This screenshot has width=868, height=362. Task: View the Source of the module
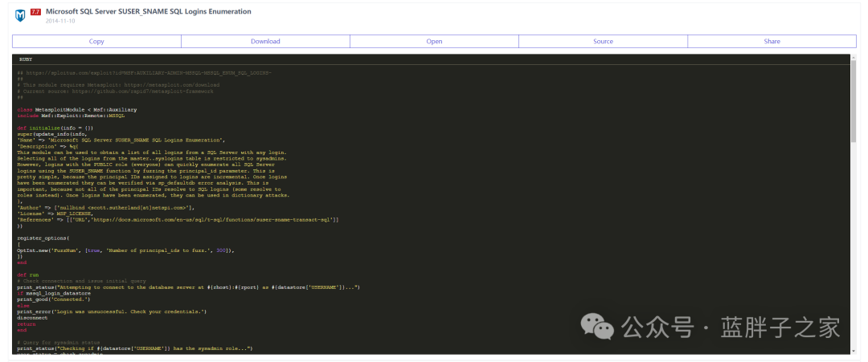(x=604, y=42)
